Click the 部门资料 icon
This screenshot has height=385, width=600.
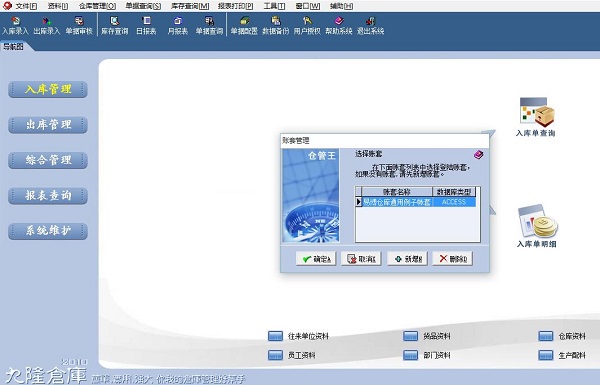(x=411, y=355)
